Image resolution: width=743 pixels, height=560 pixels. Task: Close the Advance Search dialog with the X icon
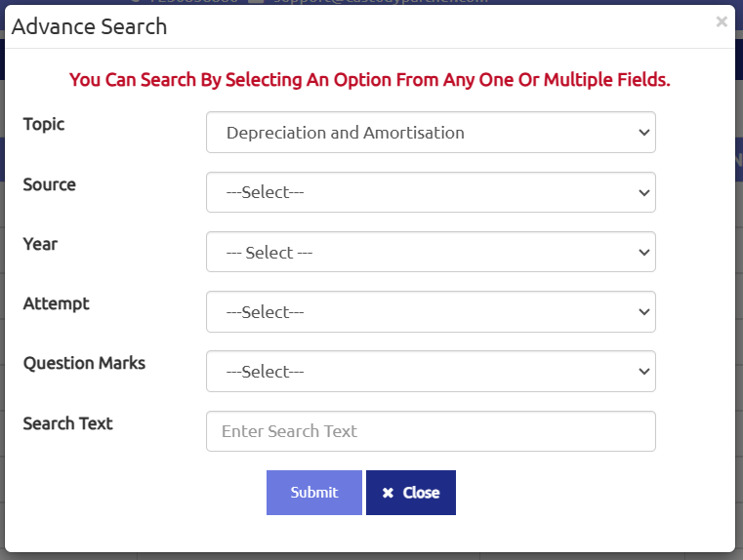click(x=722, y=21)
